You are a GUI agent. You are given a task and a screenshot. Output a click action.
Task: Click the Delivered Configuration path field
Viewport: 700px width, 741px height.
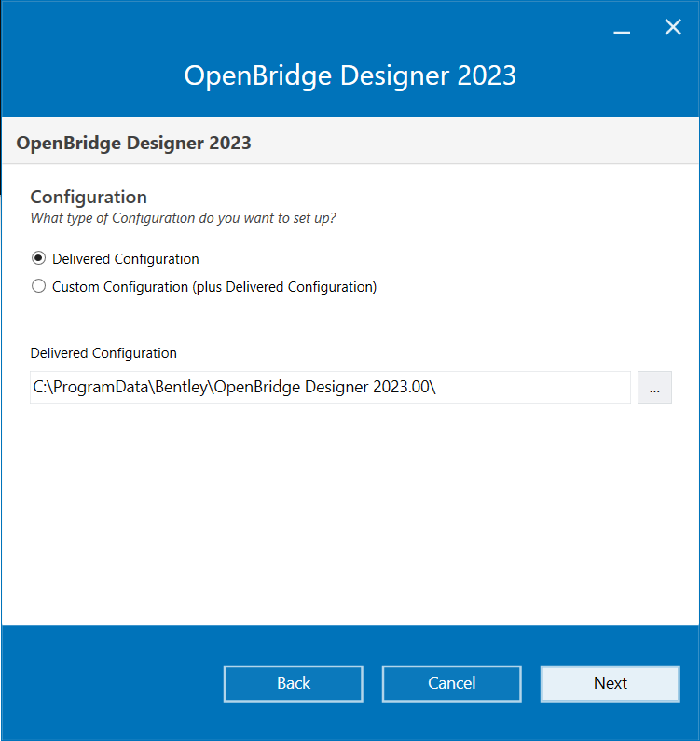[x=330, y=387]
